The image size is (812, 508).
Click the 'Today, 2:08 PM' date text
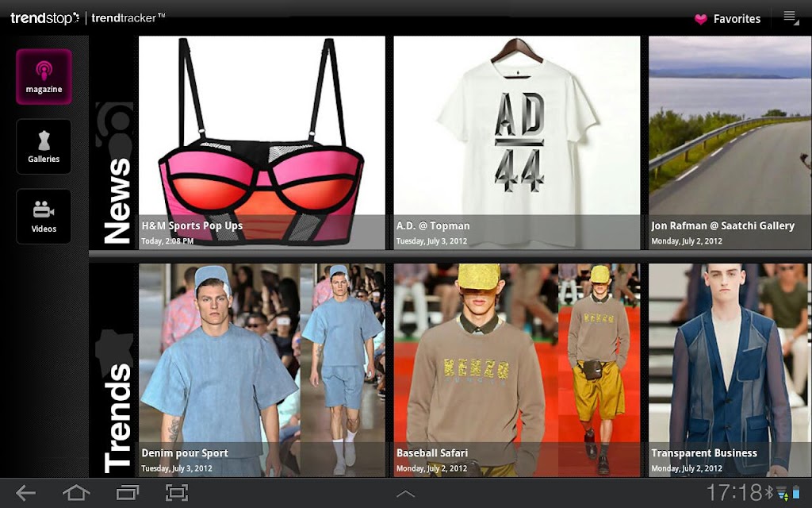167,241
